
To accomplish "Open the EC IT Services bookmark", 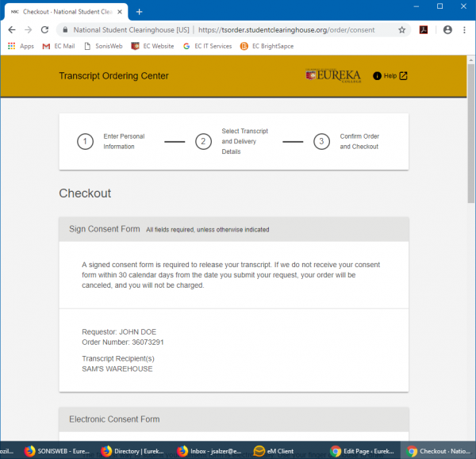I will (207, 46).
